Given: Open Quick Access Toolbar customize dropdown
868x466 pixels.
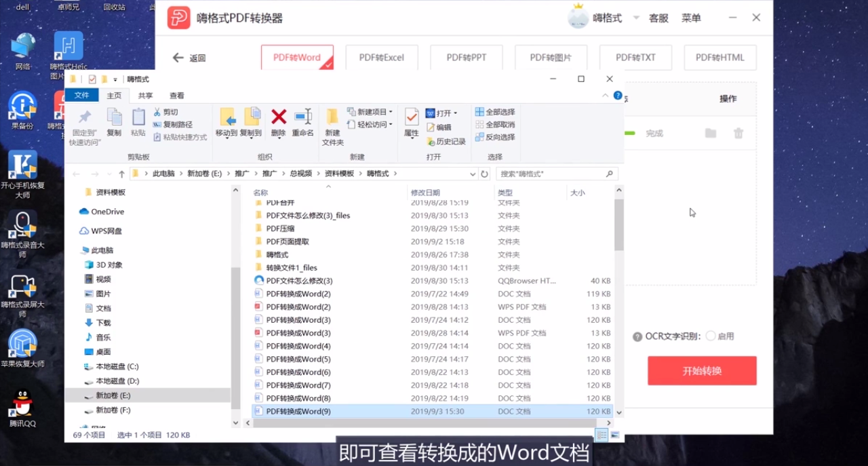Looking at the screenshot, I should pos(115,80).
